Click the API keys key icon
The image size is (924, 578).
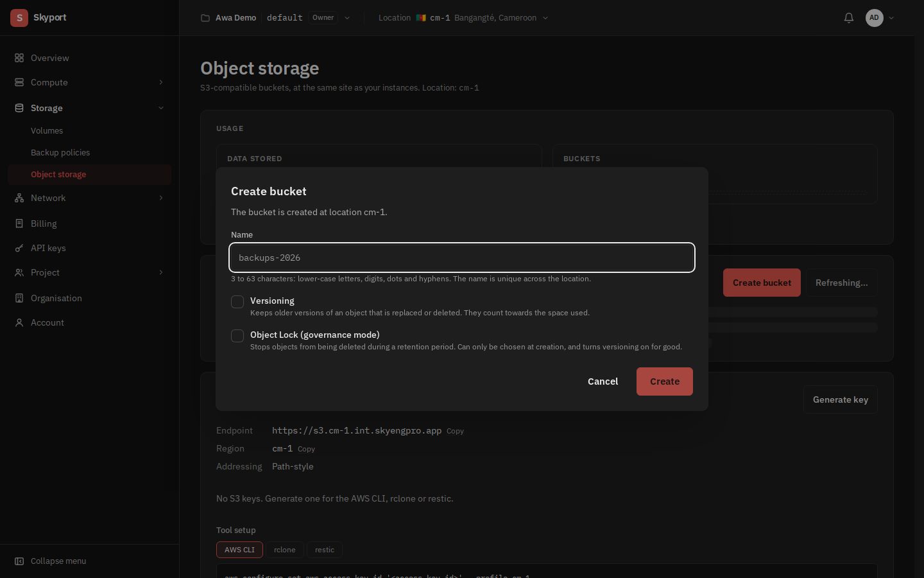[19, 248]
